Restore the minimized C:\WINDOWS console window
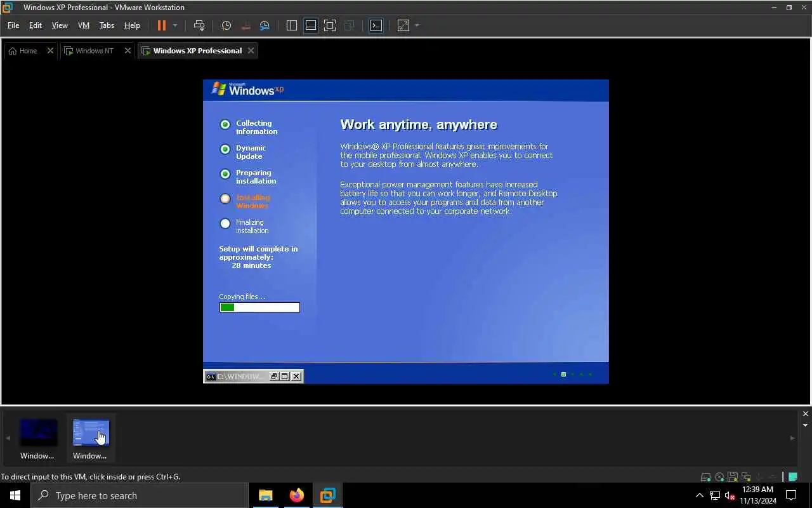The image size is (812, 508). [274, 377]
